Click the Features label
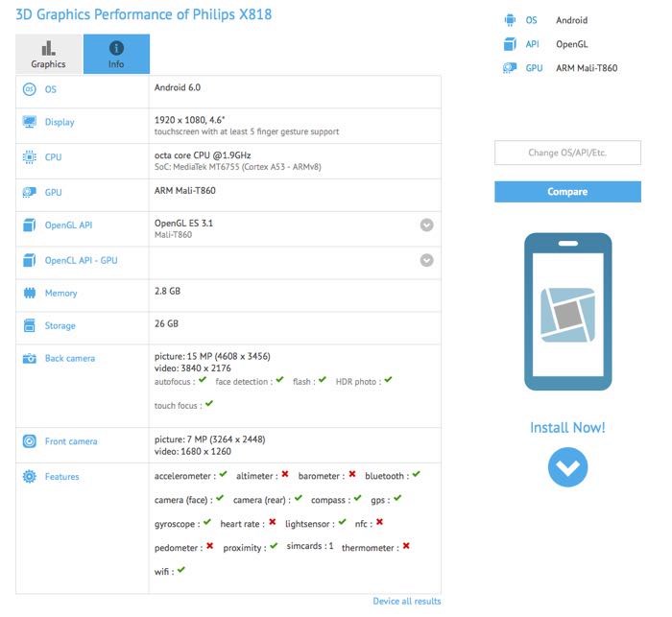 [62, 477]
